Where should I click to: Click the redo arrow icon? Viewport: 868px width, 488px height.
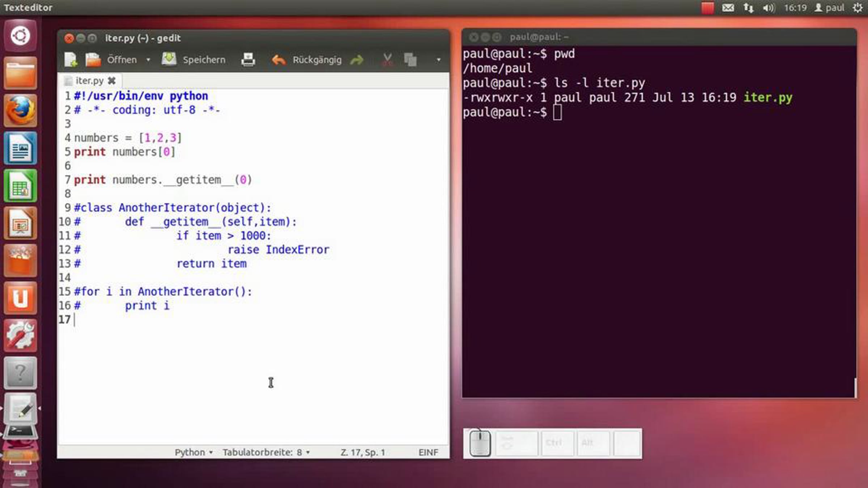point(357,60)
